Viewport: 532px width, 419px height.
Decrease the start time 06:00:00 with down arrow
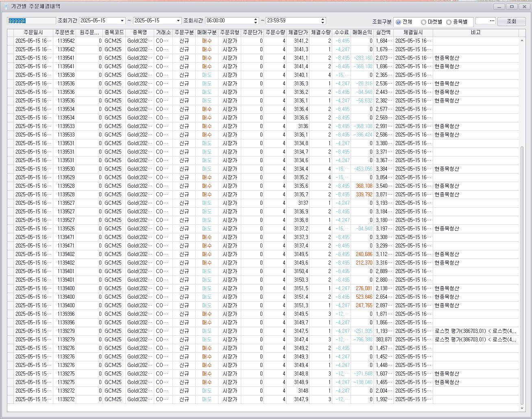pyautogui.click(x=255, y=22)
